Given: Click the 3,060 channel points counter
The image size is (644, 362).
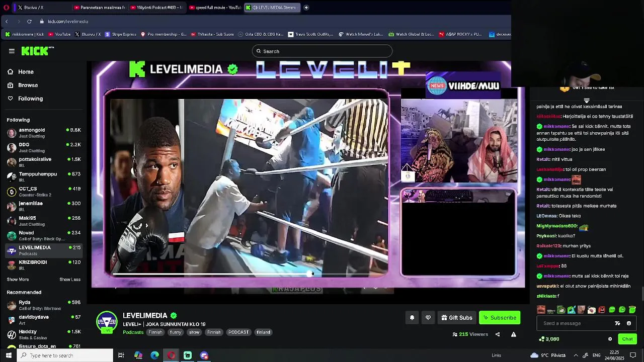Looking at the screenshot, I should click(x=549, y=339).
